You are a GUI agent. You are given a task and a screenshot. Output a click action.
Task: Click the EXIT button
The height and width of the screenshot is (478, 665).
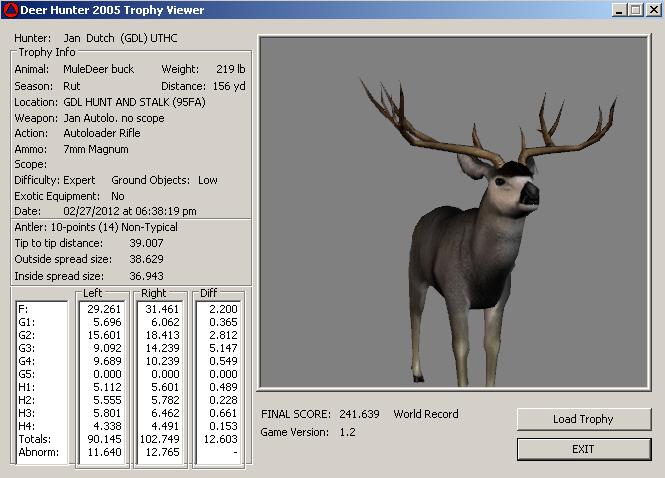tap(583, 449)
